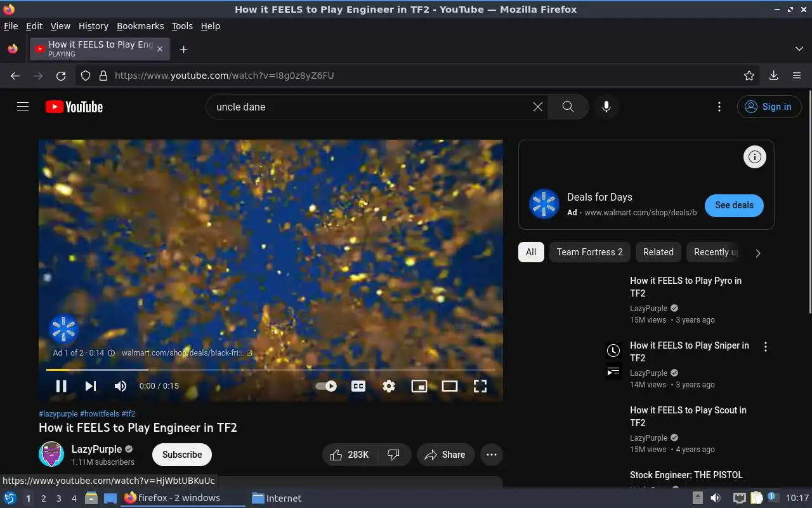Open the Firefox application menu
This screenshot has height=508, width=812.
797,76
